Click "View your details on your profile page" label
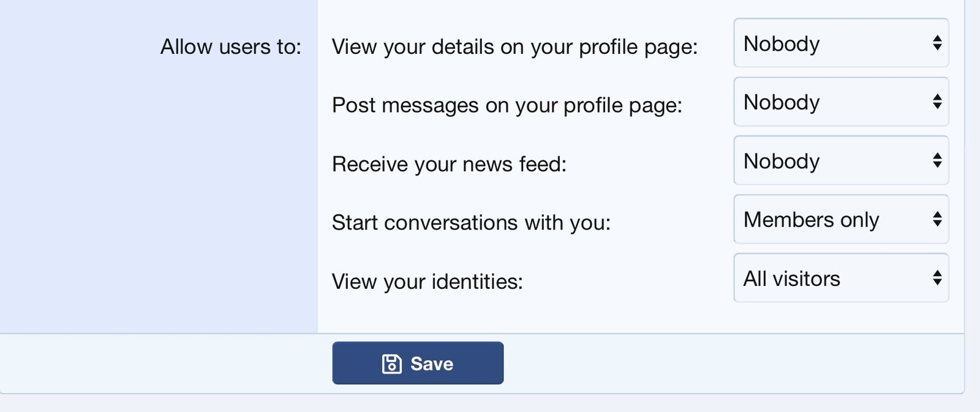The width and height of the screenshot is (980, 412). click(514, 47)
